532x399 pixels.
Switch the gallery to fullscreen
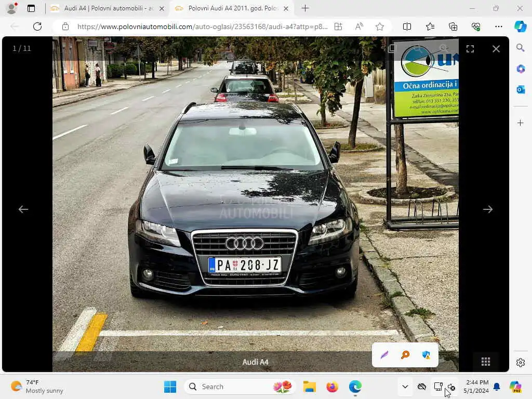(x=470, y=49)
